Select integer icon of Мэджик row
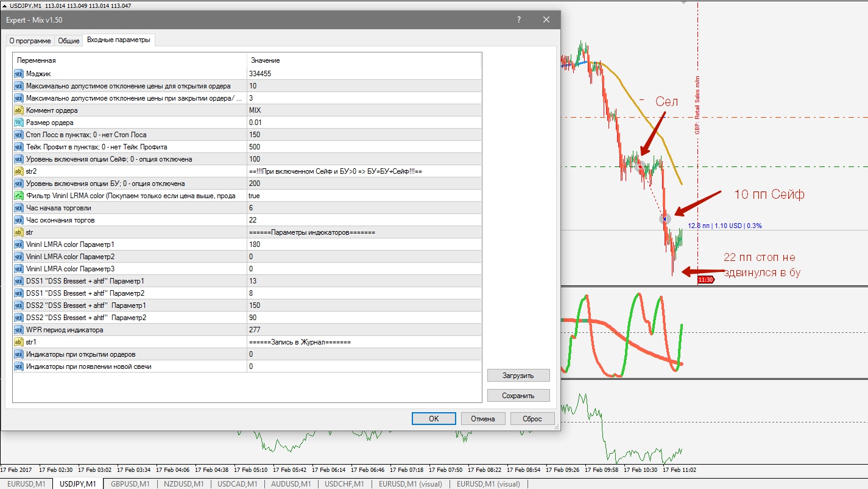Screen dimensions: 868x489 pos(19,74)
